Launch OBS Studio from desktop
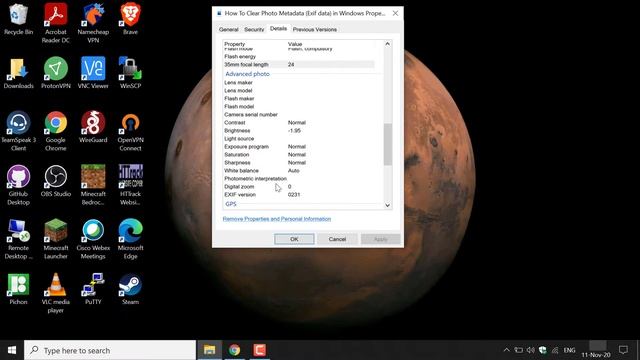640x360 pixels. coord(56,181)
